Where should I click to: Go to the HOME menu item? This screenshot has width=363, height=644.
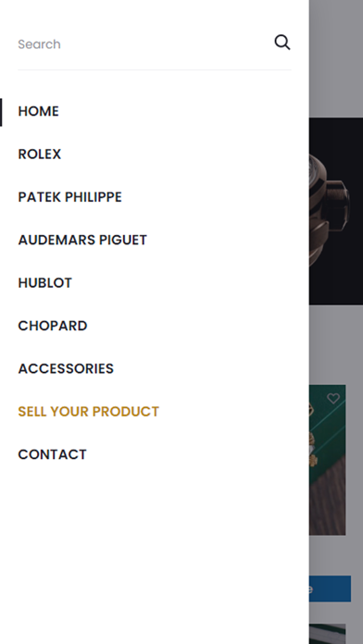click(39, 111)
